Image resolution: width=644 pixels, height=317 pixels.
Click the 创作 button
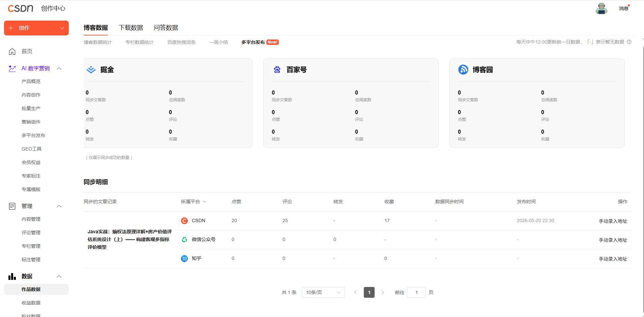(36, 28)
